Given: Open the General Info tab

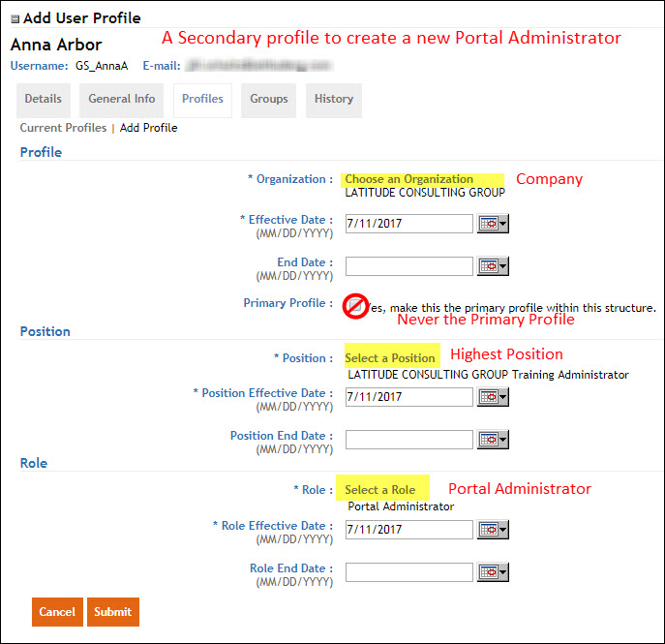Looking at the screenshot, I should click(x=122, y=99).
